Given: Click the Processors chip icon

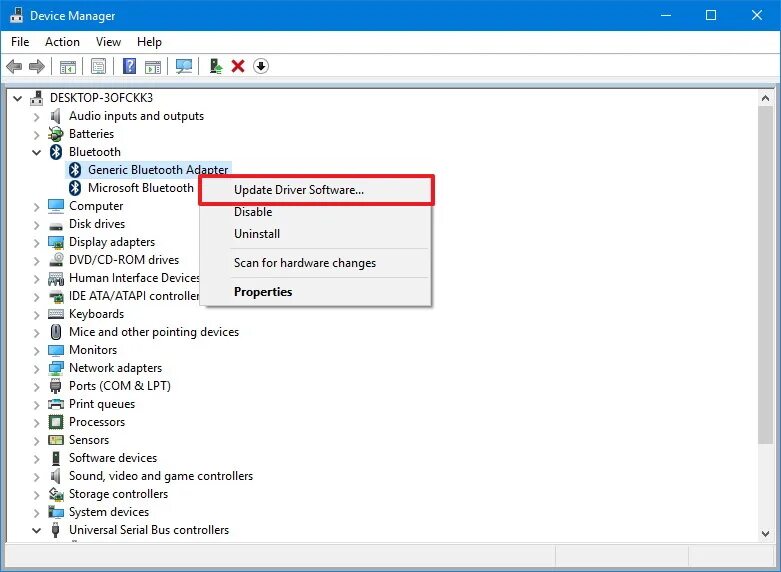Looking at the screenshot, I should (56, 422).
